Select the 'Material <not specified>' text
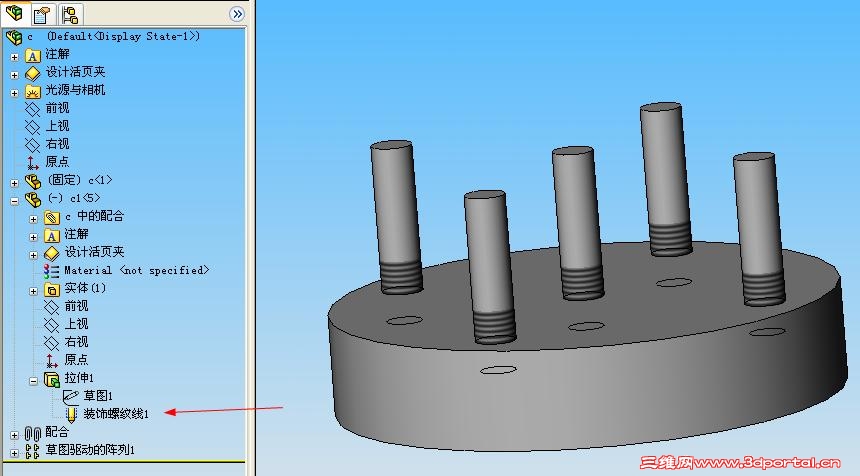This screenshot has height=476, width=860. click(137, 270)
